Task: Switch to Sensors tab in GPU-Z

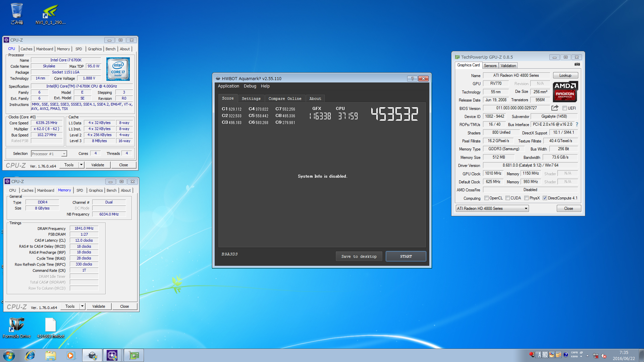Action: click(490, 66)
